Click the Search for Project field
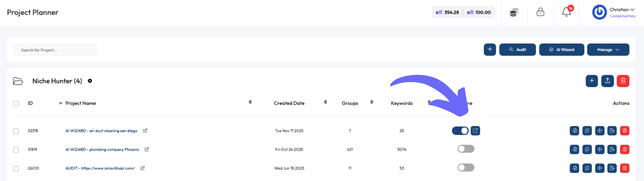Viewport: 644px width, 181px height. tap(55, 50)
